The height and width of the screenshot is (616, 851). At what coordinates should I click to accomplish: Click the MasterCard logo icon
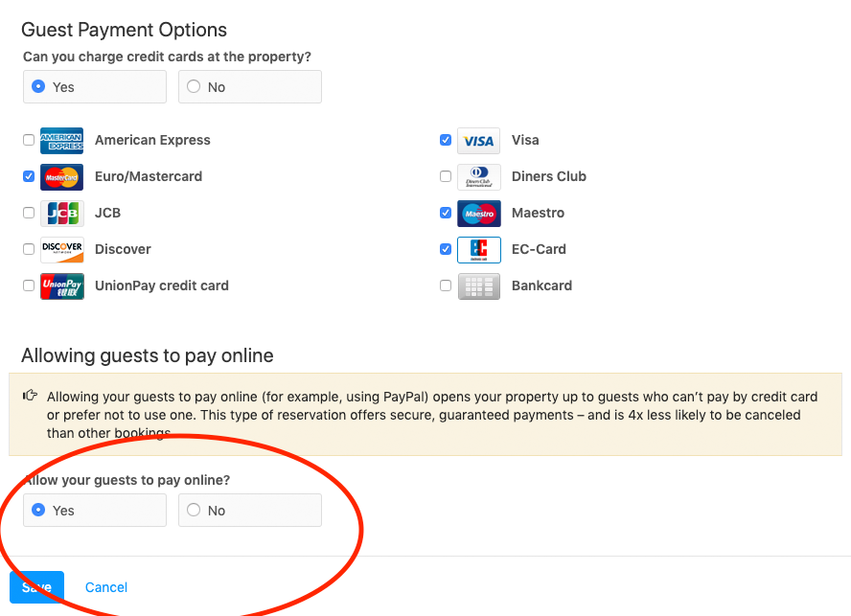62,177
